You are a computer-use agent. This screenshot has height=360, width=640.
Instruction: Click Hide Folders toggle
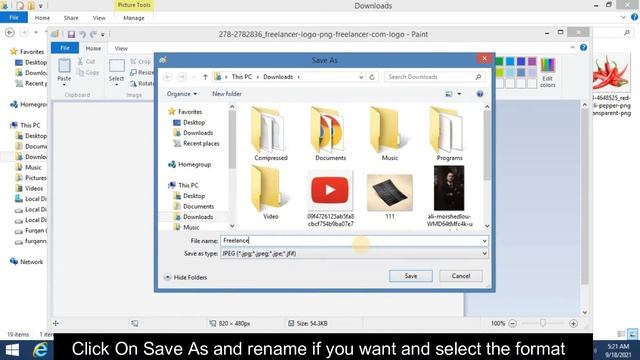[186, 277]
